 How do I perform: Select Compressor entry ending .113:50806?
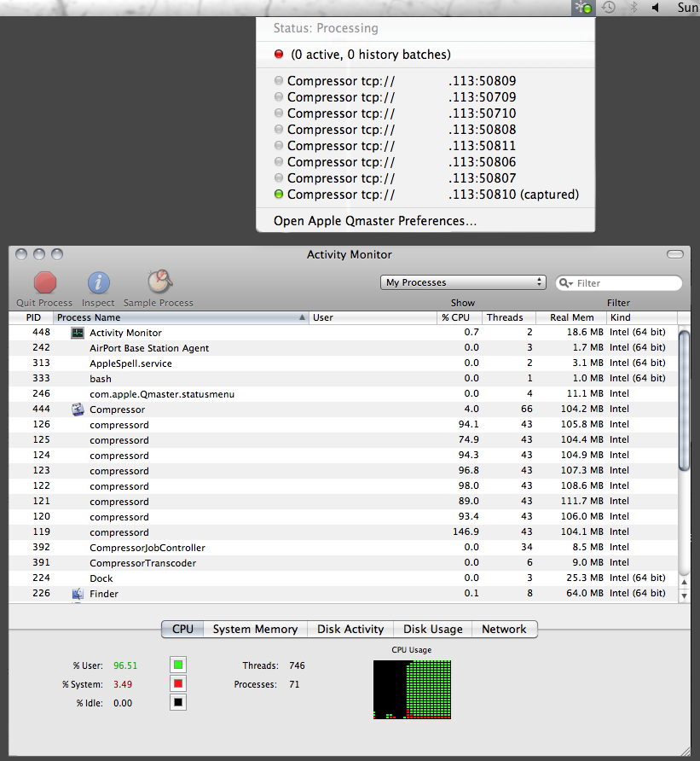coord(425,161)
